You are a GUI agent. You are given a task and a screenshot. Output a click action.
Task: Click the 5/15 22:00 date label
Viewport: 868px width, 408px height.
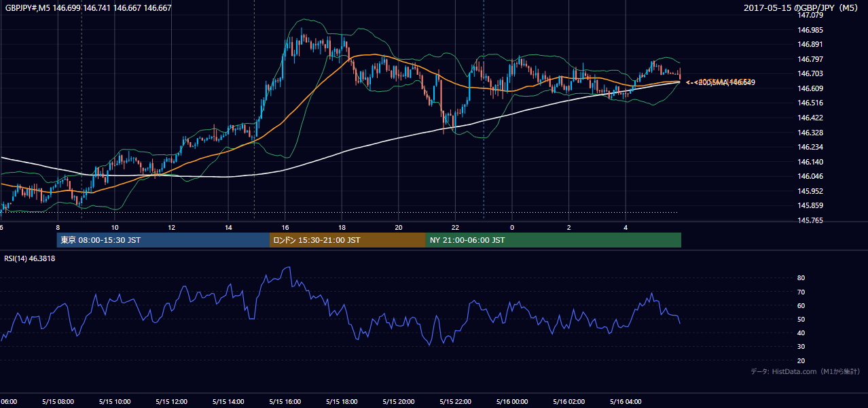tap(455, 402)
